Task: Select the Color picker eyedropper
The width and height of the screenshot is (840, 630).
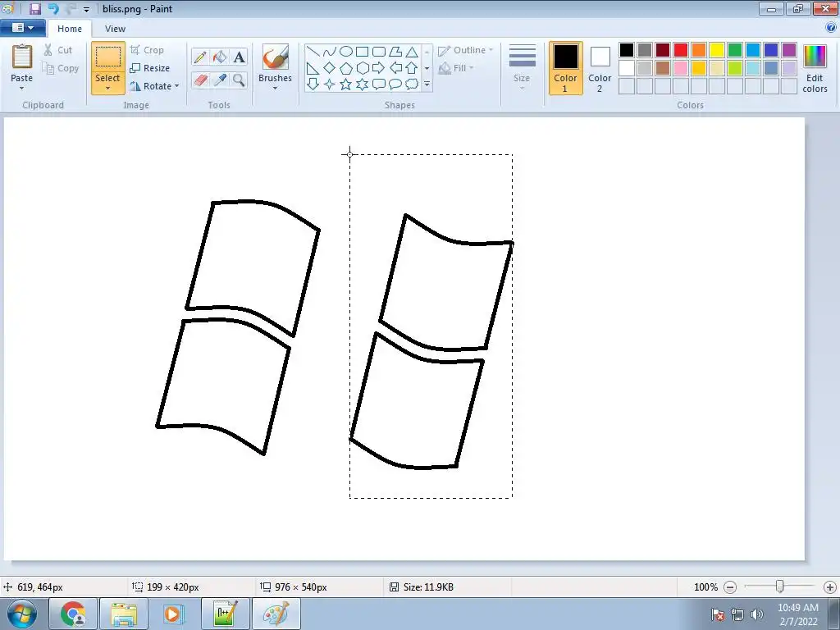Action: (x=220, y=80)
